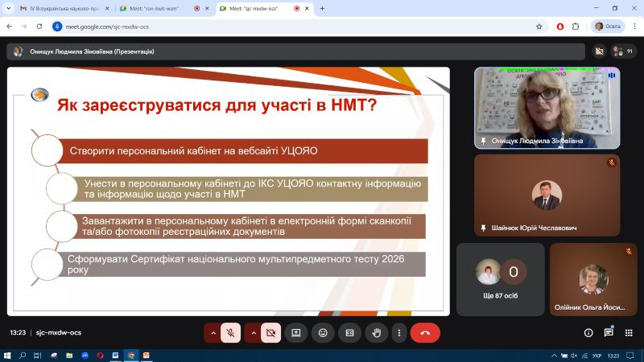The width and height of the screenshot is (644, 362).
Task: Click the Present screen icon
Action: [x=296, y=332]
